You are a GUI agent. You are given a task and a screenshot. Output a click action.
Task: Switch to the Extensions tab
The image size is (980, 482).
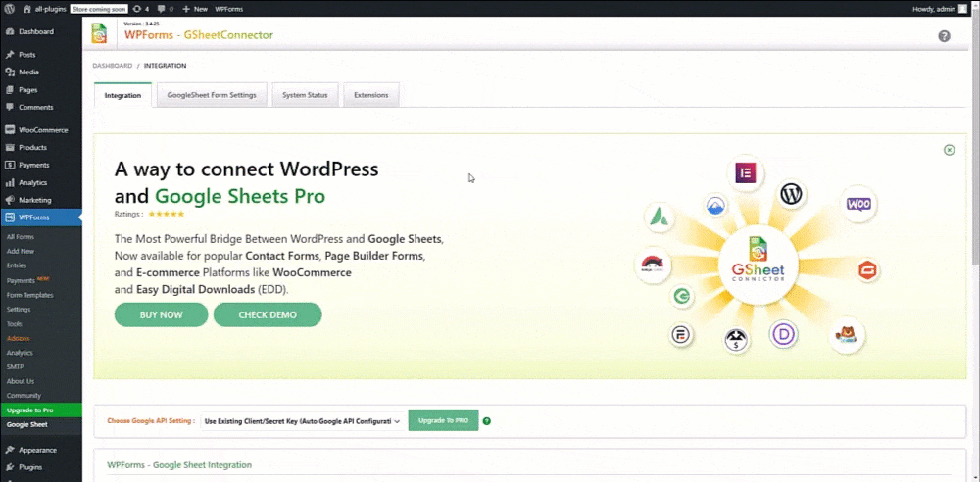click(x=371, y=95)
